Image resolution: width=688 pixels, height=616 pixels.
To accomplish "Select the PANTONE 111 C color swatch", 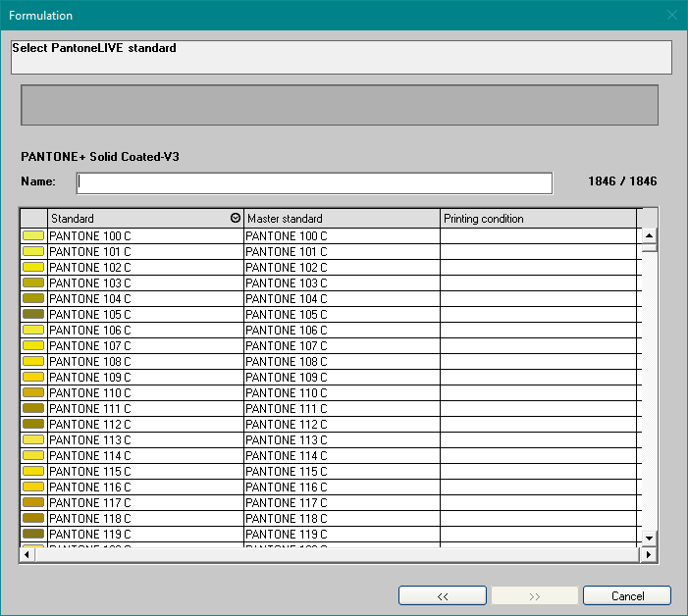I will (33, 408).
